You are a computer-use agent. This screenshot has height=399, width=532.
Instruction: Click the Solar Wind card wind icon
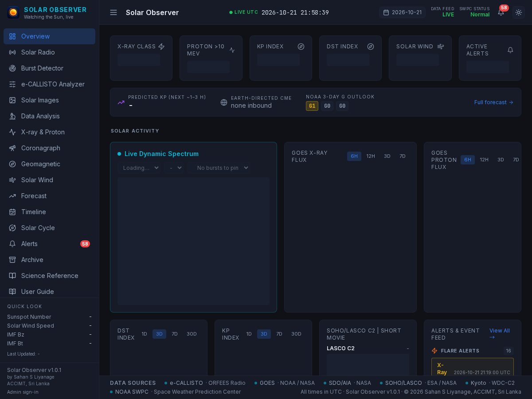pos(441,47)
